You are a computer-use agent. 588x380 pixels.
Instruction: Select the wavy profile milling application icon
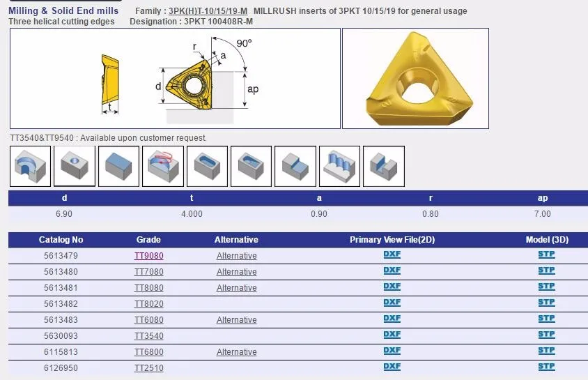[x=339, y=166]
